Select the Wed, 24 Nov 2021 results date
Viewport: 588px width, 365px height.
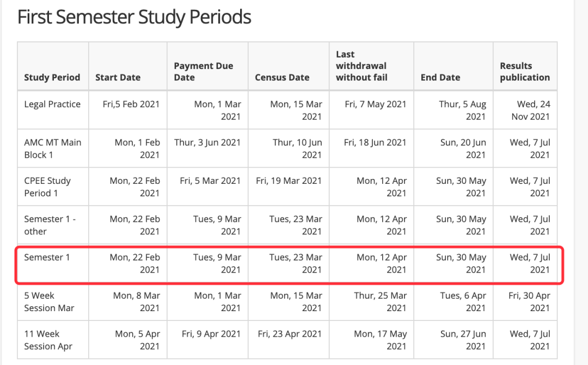(531, 110)
